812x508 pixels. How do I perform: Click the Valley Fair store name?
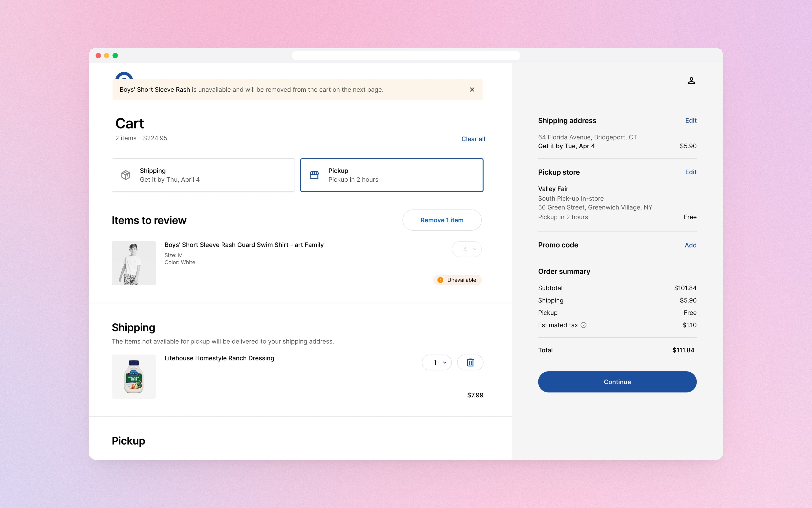click(553, 189)
